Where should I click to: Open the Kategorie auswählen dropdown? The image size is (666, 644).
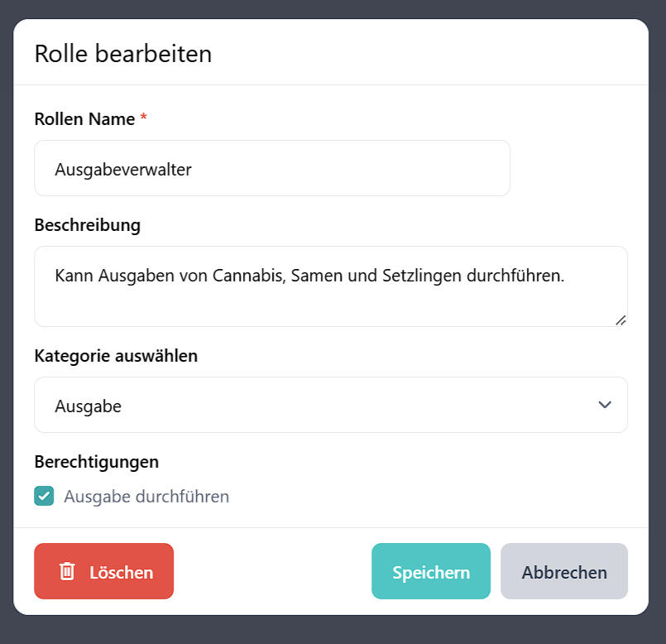point(330,405)
